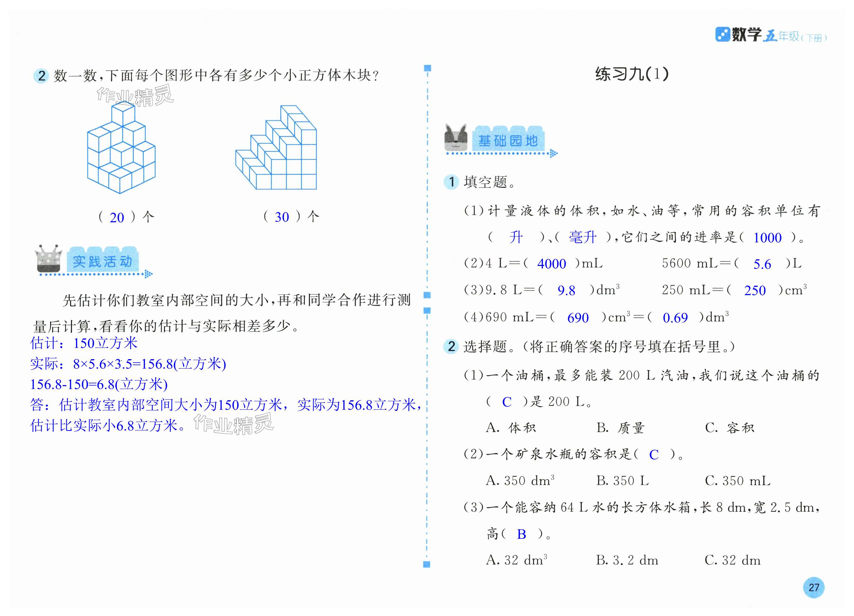Screen dimensions: 854x616
Task: Click the 填空题 number 1 badge
Action: point(452,182)
